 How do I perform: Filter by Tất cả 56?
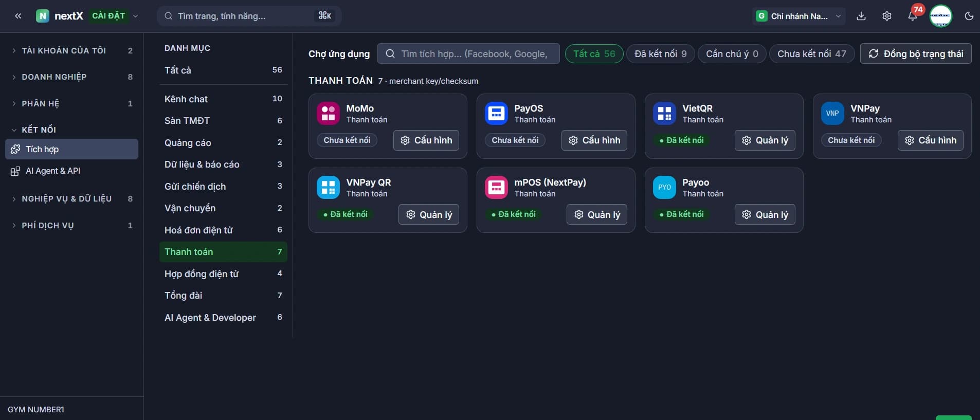[x=594, y=54]
